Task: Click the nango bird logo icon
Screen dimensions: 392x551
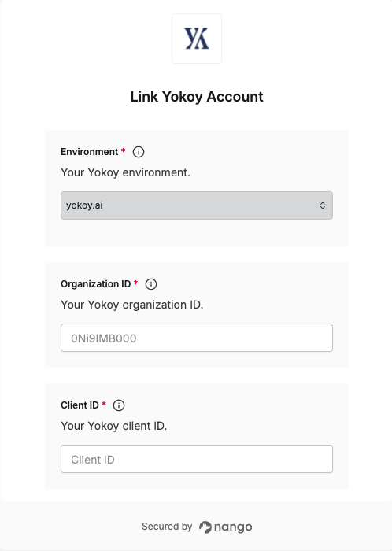Action: (205, 527)
